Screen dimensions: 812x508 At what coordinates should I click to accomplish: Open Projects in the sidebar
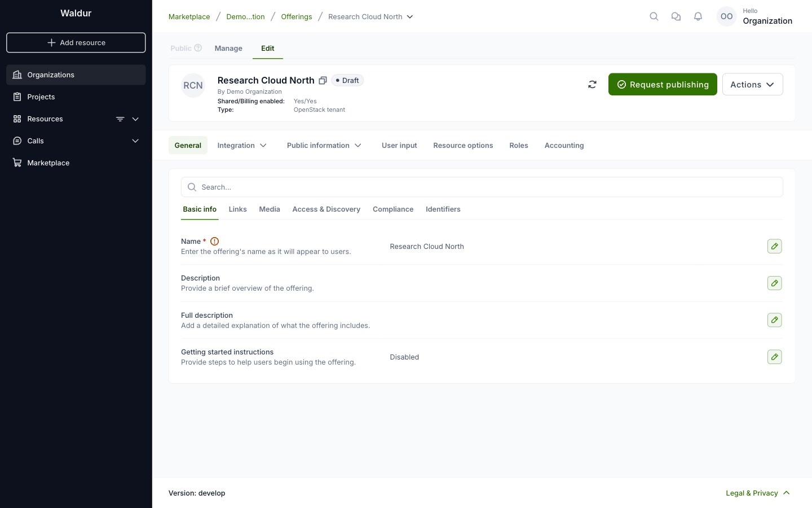point(76,97)
